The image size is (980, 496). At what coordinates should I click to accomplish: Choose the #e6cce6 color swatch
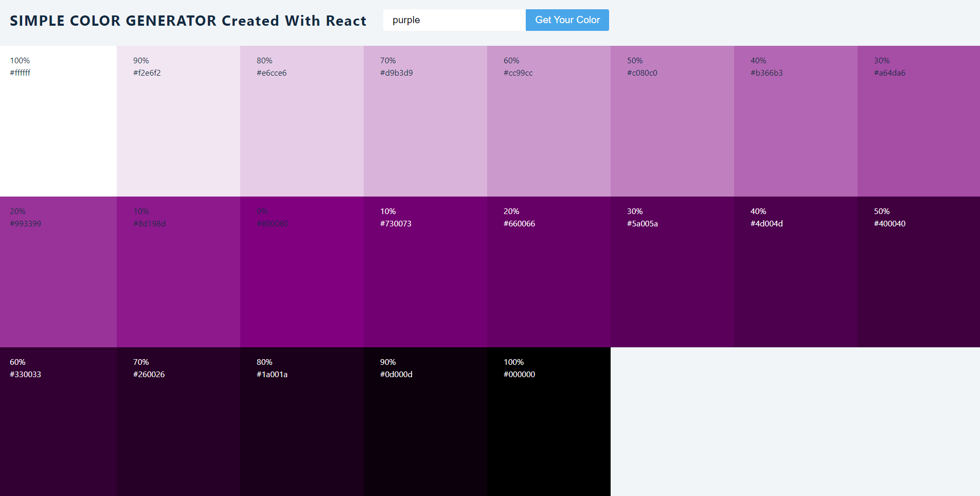coord(302,121)
